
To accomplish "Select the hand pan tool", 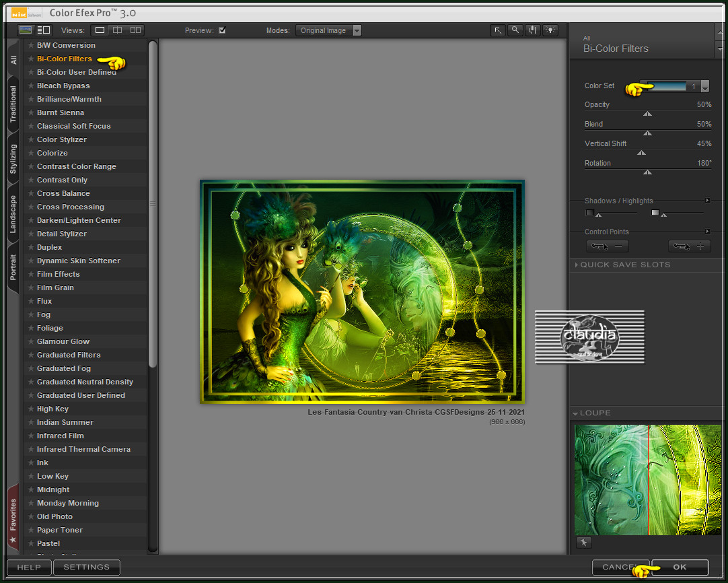I will (532, 30).
